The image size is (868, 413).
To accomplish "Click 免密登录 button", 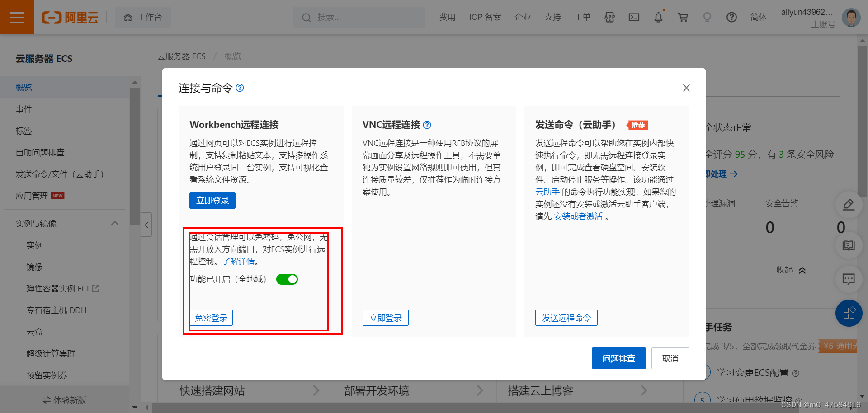I will pos(211,318).
